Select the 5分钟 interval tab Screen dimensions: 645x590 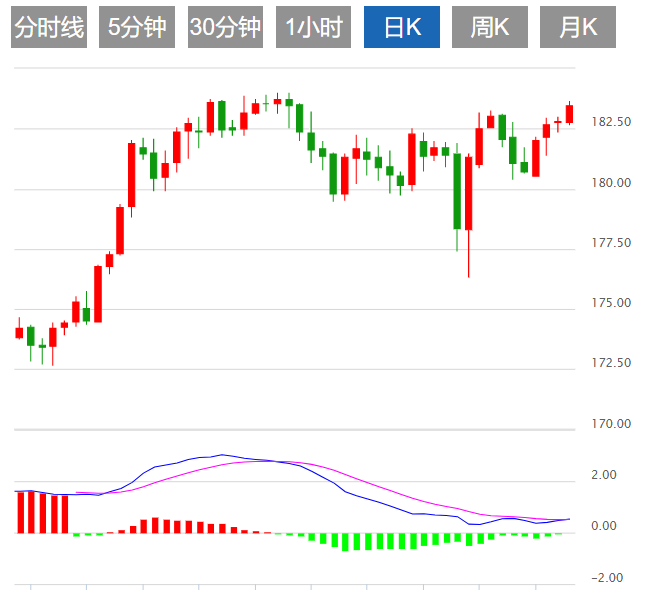coord(137,27)
